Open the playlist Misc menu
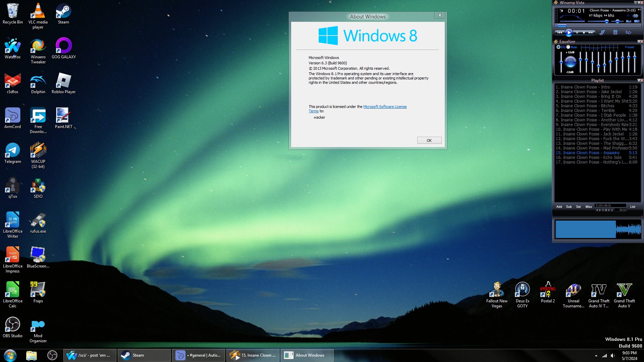The image size is (644, 362). [589, 207]
